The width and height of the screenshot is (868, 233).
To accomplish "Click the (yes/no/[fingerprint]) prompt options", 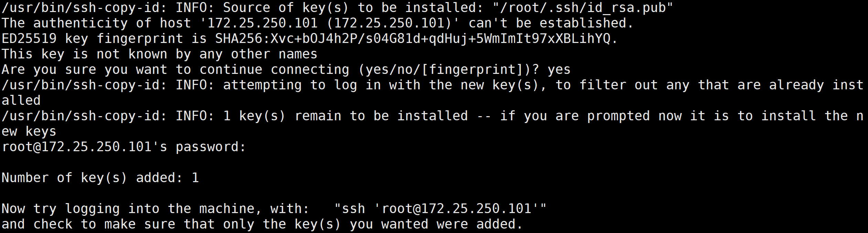I will 445,70.
